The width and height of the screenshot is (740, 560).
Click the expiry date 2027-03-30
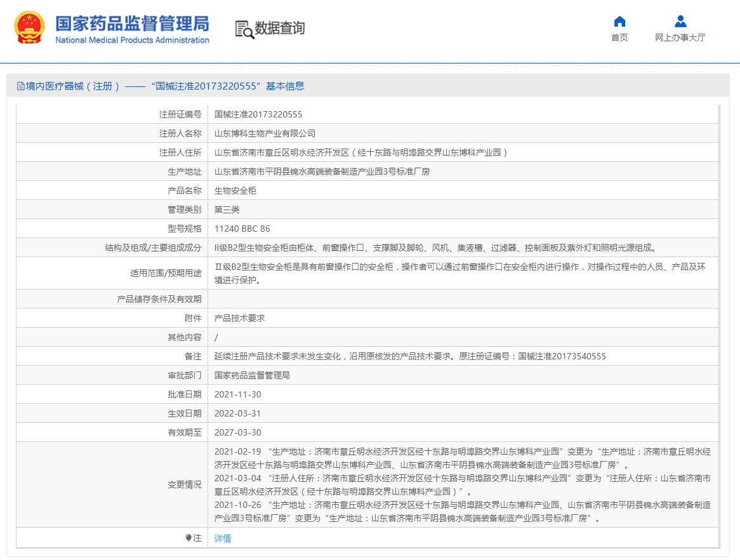(237, 432)
